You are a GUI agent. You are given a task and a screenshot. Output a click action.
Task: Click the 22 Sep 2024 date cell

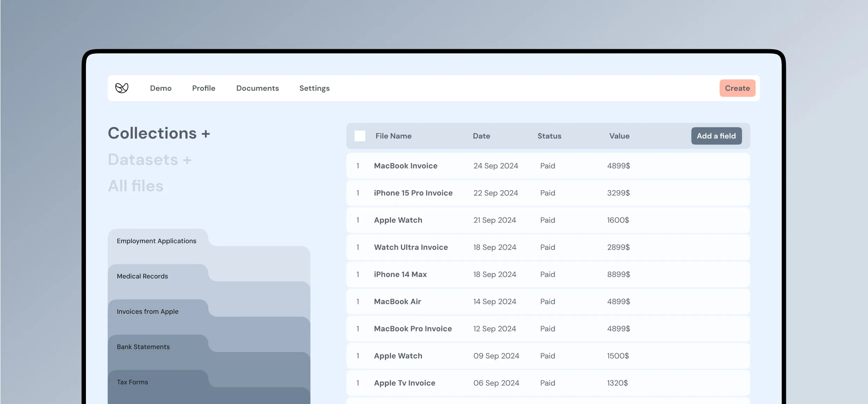pyautogui.click(x=496, y=193)
